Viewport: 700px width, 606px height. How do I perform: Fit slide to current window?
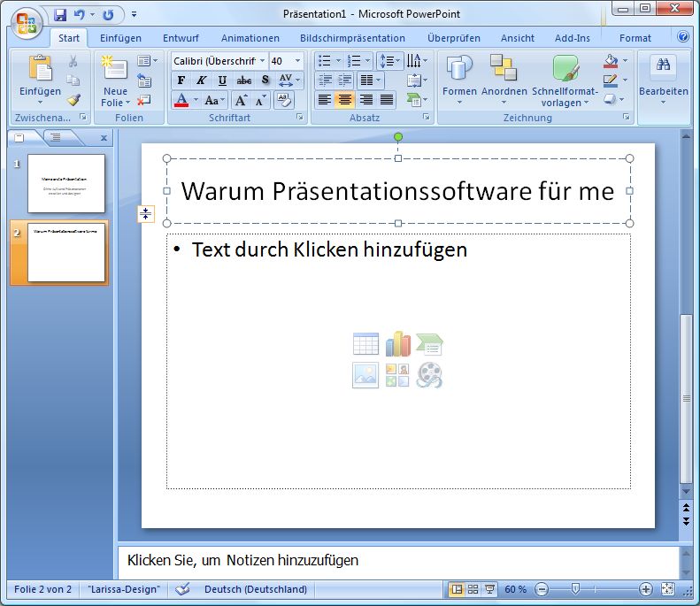point(668,589)
